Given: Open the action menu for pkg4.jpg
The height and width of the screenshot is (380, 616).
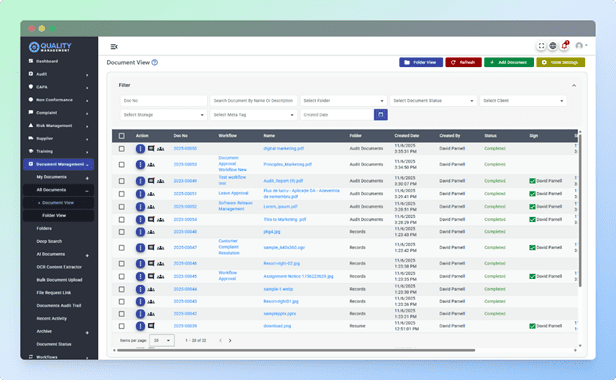Looking at the screenshot, I should pos(140,232).
